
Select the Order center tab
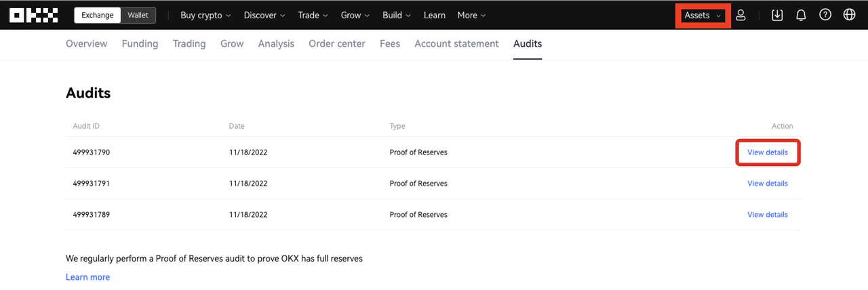point(336,43)
